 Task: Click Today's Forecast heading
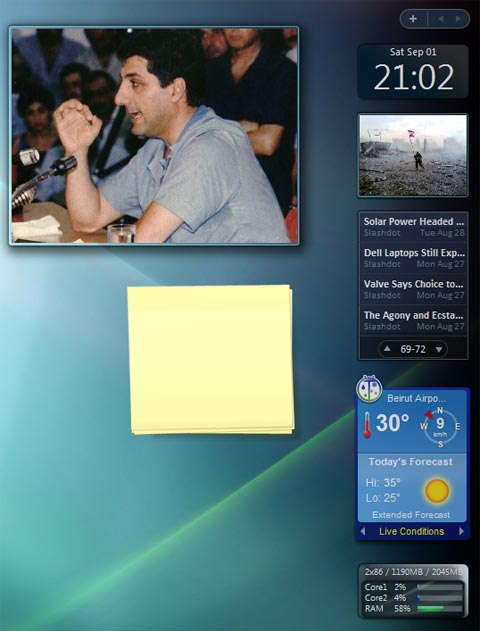pyautogui.click(x=410, y=462)
